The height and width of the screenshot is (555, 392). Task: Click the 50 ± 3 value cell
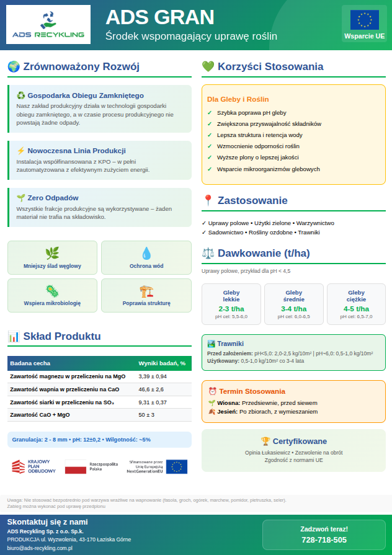pos(146,415)
